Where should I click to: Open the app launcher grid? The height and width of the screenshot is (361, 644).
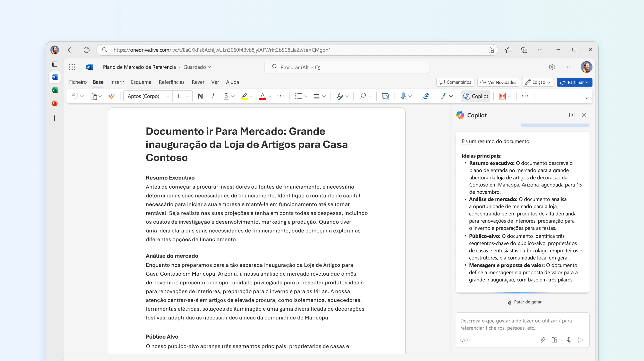coord(72,67)
